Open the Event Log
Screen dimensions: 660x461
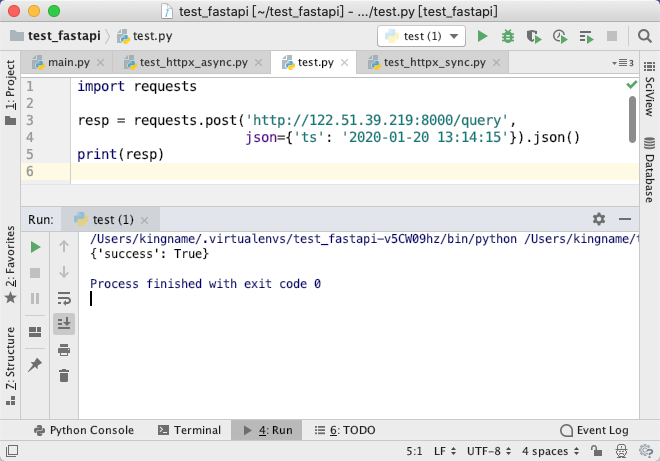[x=594, y=430]
